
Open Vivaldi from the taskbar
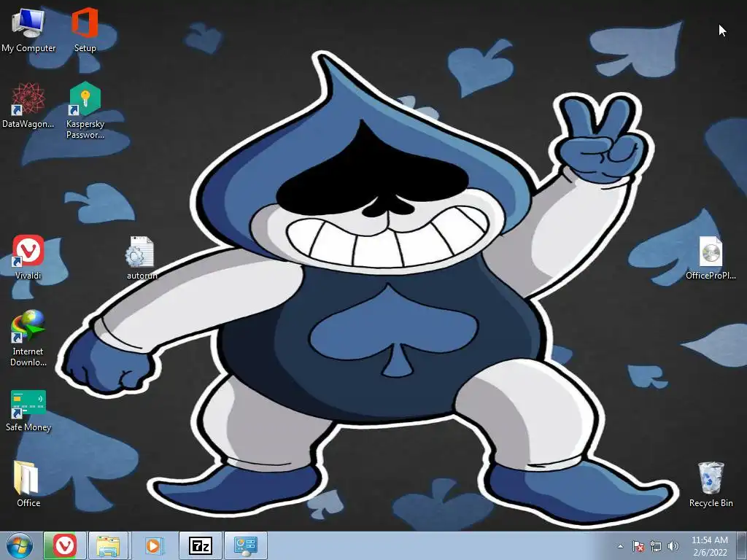[65, 545]
